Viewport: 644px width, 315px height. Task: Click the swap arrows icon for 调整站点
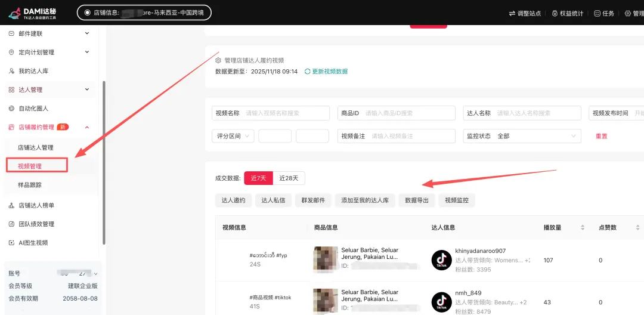[512, 13]
